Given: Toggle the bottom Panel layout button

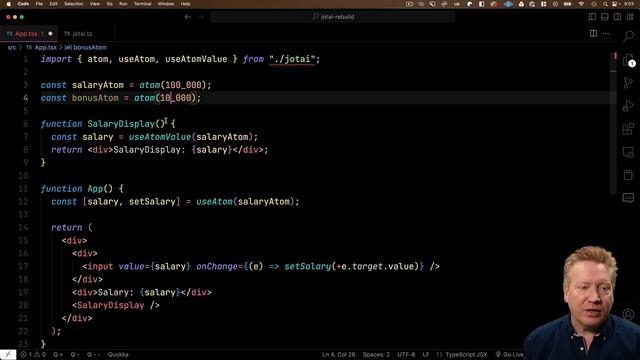Looking at the screenshot, I should [605, 17].
